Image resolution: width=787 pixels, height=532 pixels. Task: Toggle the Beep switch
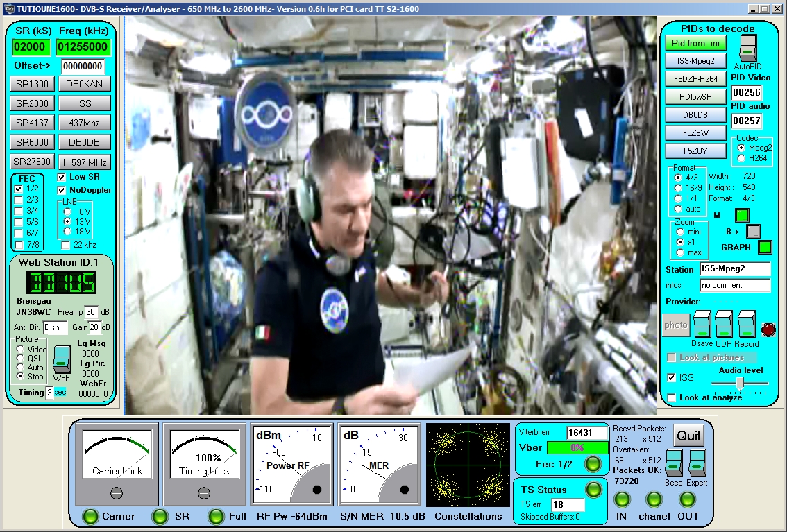point(673,463)
